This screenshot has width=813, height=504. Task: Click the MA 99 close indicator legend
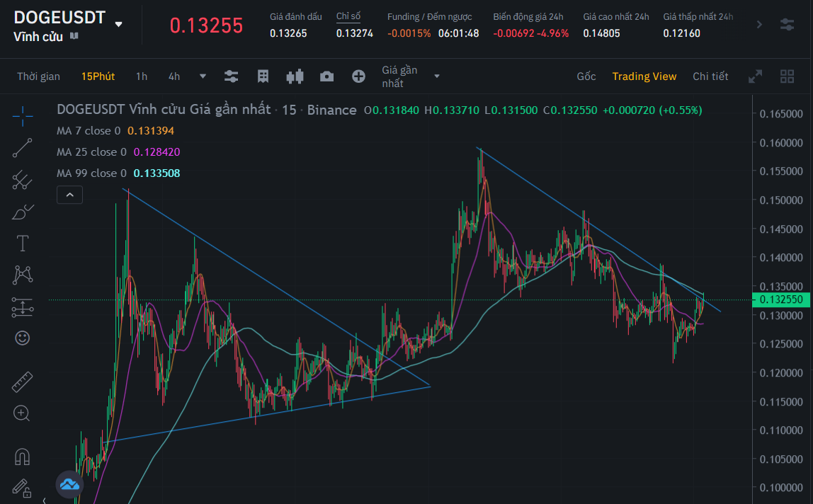point(91,173)
